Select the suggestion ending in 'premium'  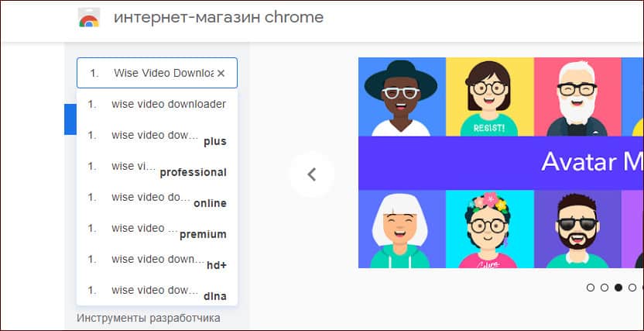click(x=157, y=229)
